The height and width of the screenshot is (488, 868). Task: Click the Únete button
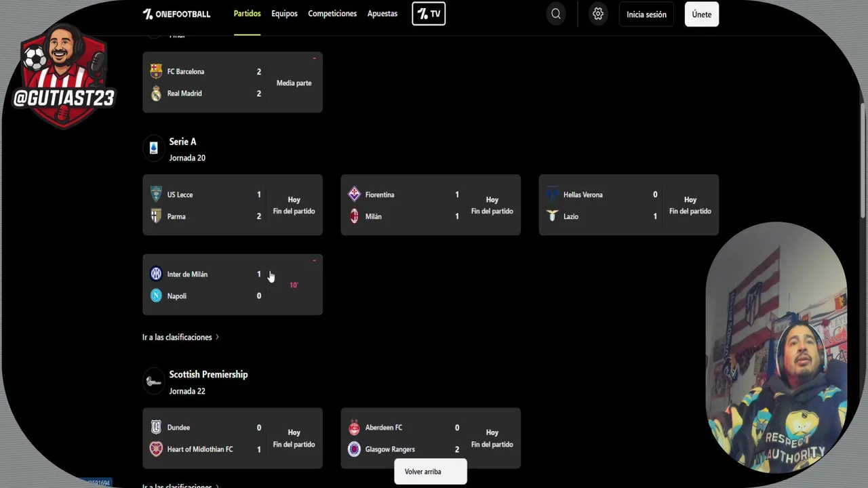tap(702, 14)
